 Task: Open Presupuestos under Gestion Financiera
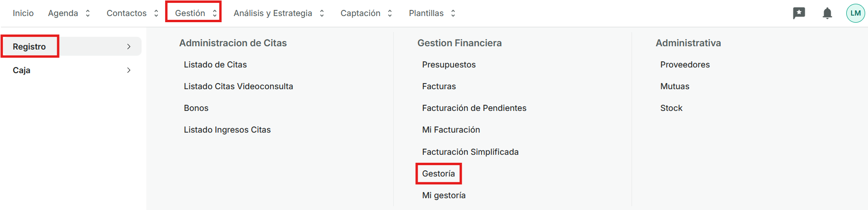pos(448,65)
